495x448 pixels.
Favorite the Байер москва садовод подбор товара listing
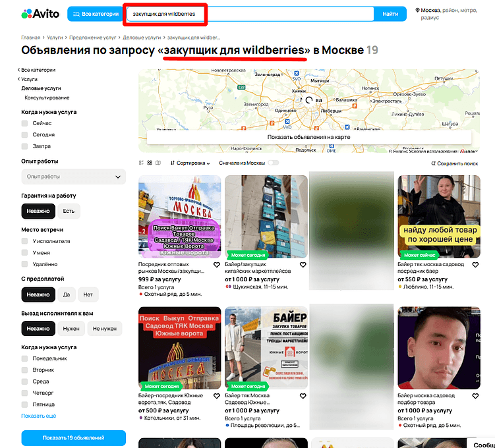point(475,396)
